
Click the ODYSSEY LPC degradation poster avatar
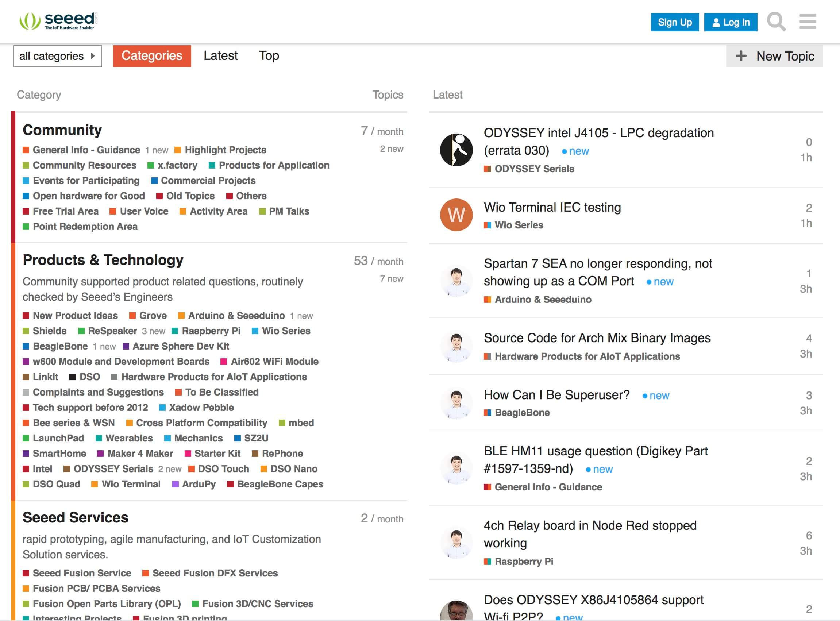[456, 150]
